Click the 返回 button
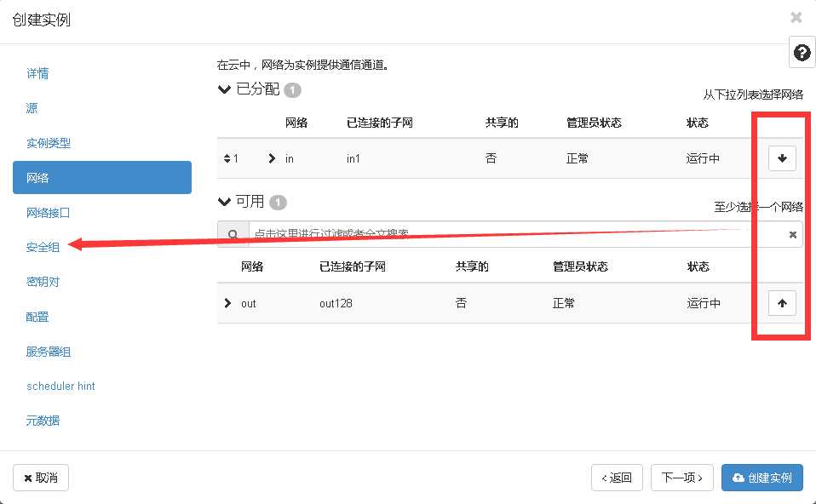Image resolution: width=816 pixels, height=504 pixels. point(617,478)
